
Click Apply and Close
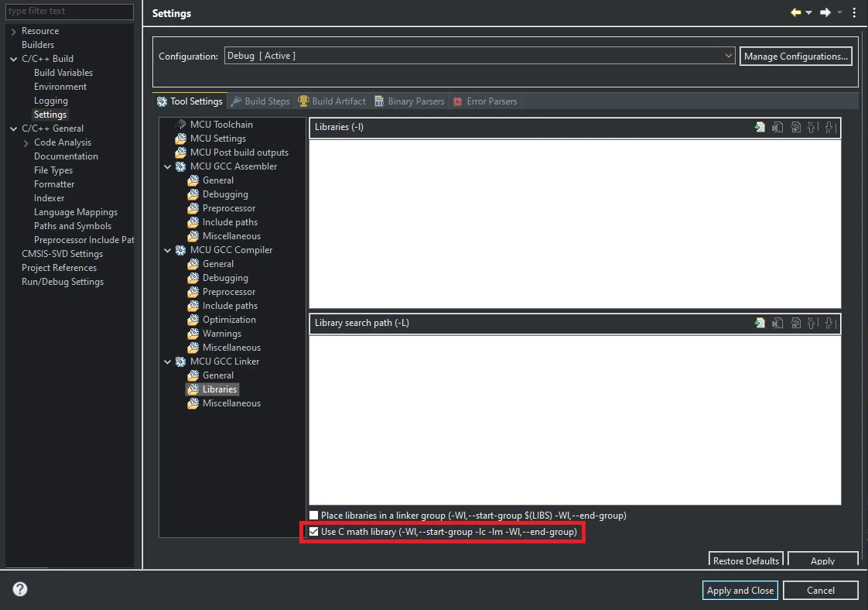point(740,590)
